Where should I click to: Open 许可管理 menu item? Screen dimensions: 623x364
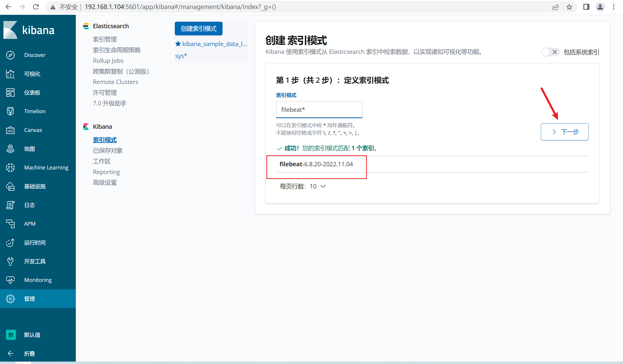(105, 93)
